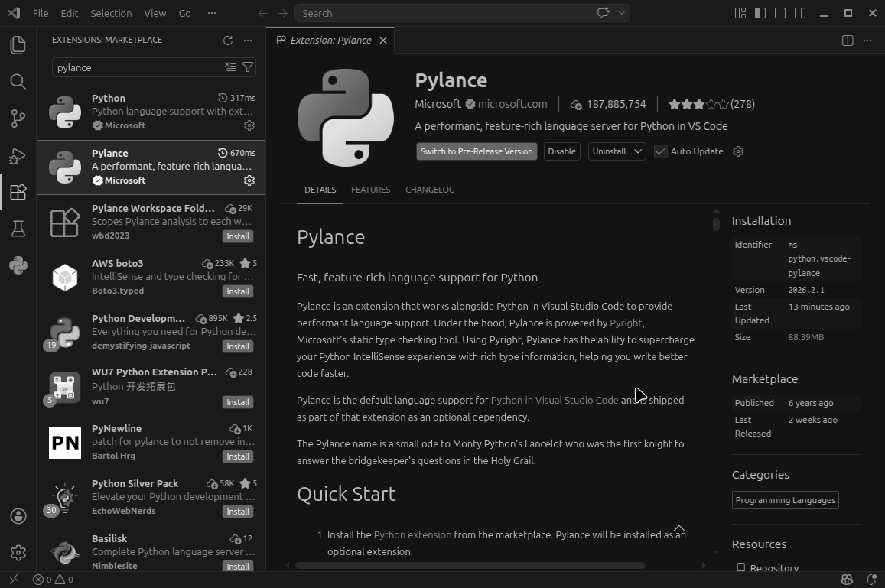
Task: Install the Python Silver Pack extension
Action: pos(238,512)
